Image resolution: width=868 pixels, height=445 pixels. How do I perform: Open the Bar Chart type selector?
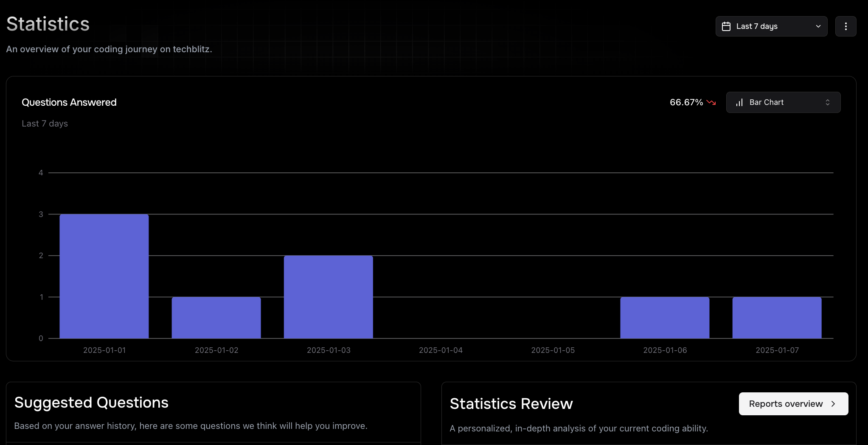[x=783, y=102]
